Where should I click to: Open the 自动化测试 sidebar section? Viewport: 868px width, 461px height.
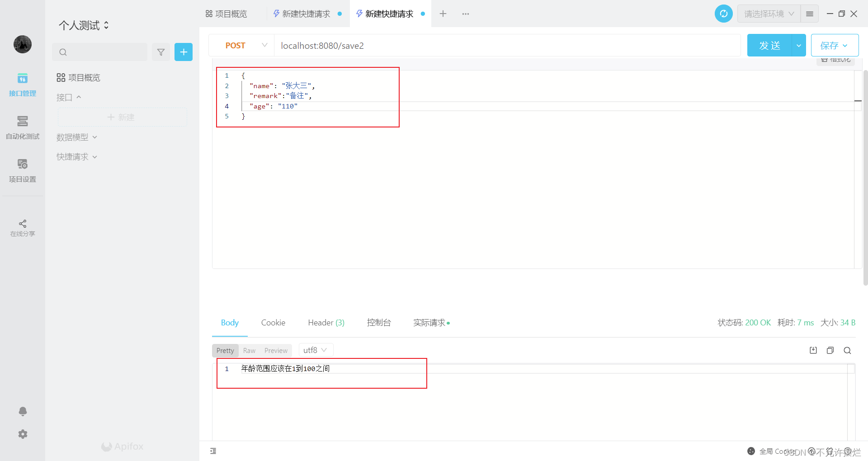click(x=22, y=128)
